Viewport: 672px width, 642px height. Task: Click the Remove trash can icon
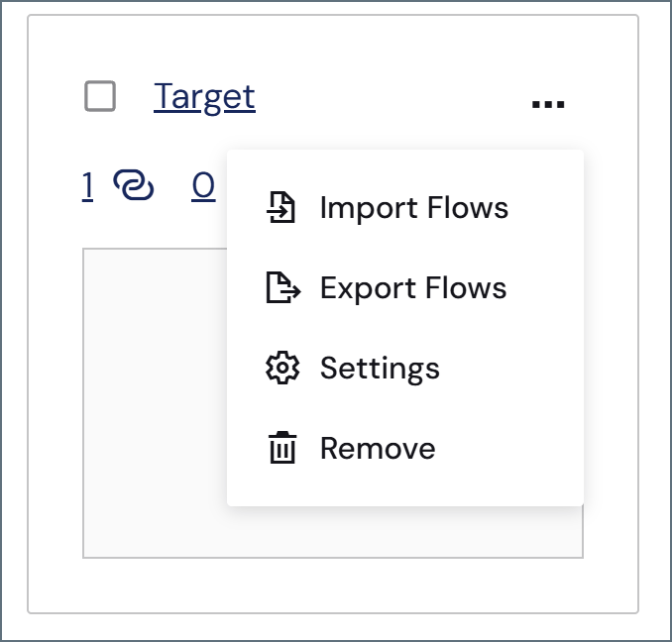(282, 448)
